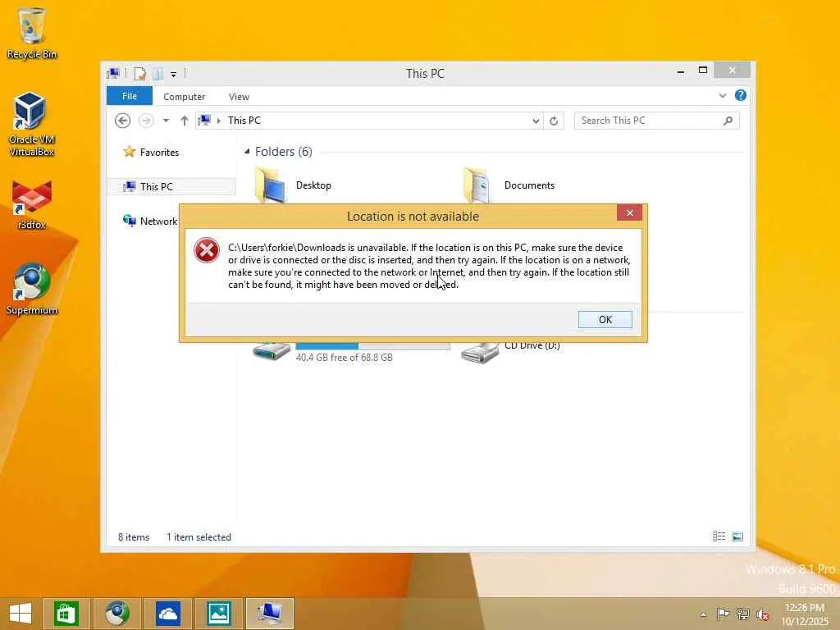This screenshot has width=840, height=630.
Task: Open Help via the question mark icon
Action: [741, 95]
